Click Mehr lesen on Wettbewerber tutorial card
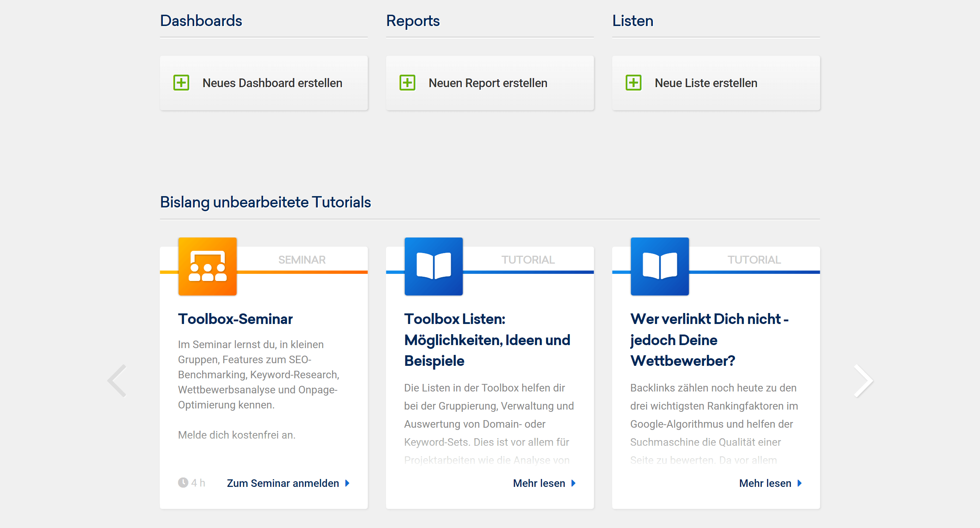The width and height of the screenshot is (980, 528). point(765,483)
